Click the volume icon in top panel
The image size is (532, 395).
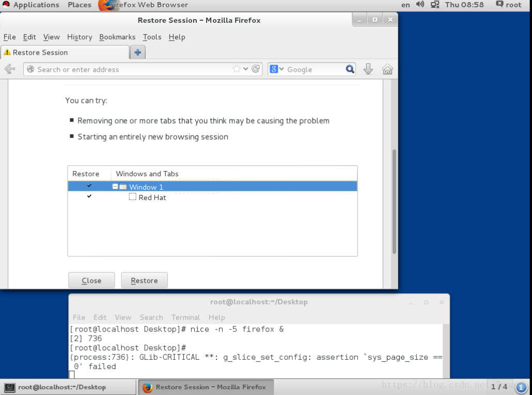click(420, 5)
